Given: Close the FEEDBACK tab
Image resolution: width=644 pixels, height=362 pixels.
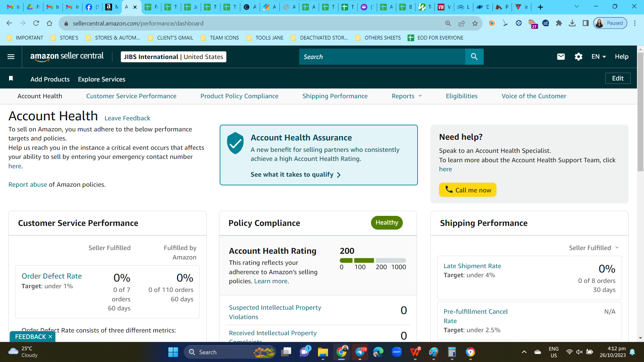Looking at the screenshot, I should pos(50,337).
